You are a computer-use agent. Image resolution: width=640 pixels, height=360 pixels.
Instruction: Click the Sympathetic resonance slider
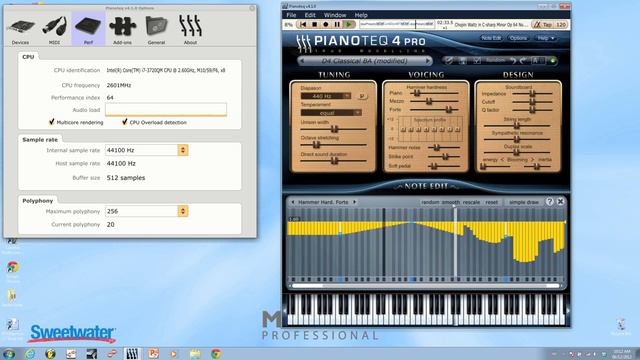pyautogui.click(x=517, y=139)
